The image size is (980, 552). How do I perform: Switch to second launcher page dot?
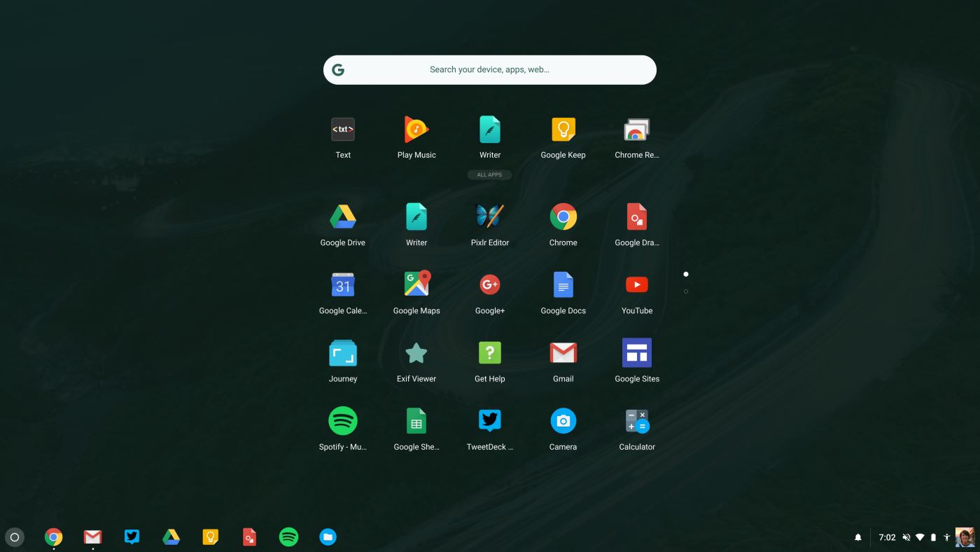coord(686,291)
